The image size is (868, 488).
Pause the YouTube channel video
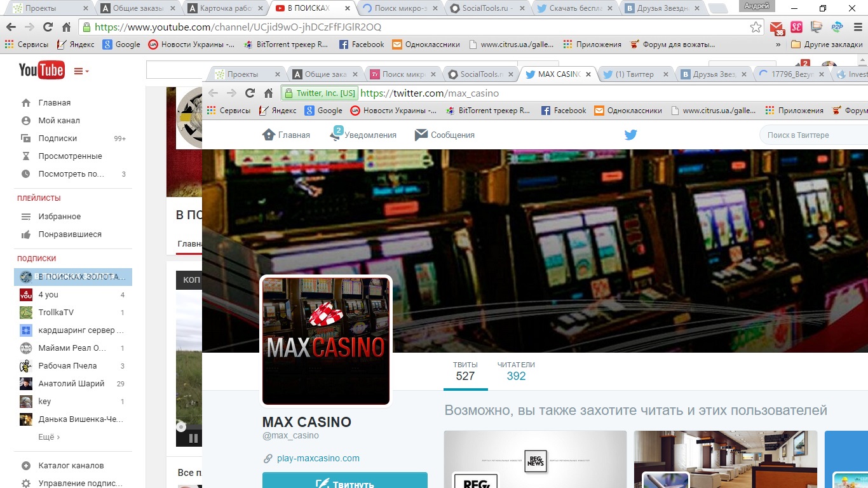tap(193, 438)
